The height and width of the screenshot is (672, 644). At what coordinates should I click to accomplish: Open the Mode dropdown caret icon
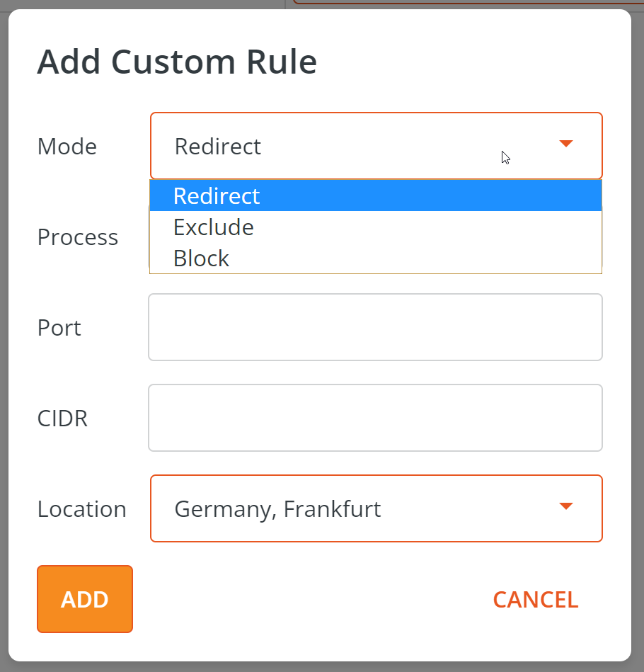tap(566, 143)
